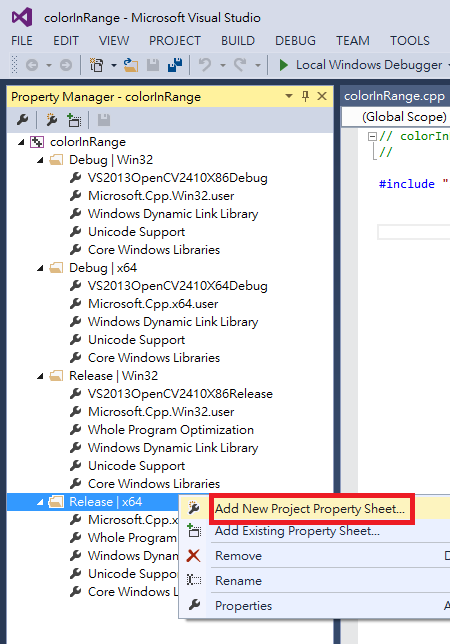Collapse the Debug | Win32 node

tap(40, 160)
